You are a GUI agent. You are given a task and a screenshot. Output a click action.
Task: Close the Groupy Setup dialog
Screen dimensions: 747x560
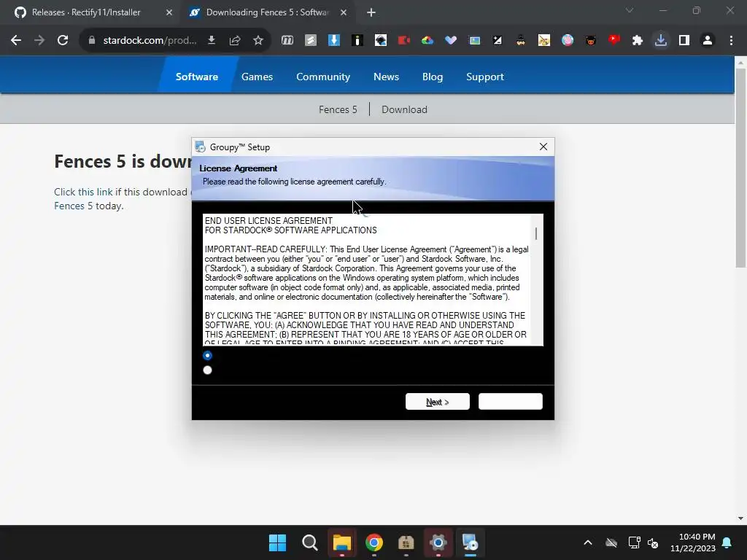pyautogui.click(x=543, y=147)
